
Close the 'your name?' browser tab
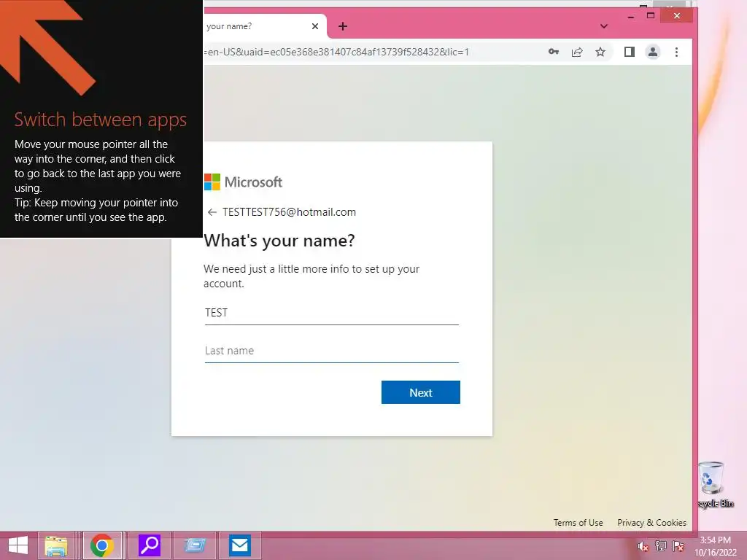pos(315,26)
